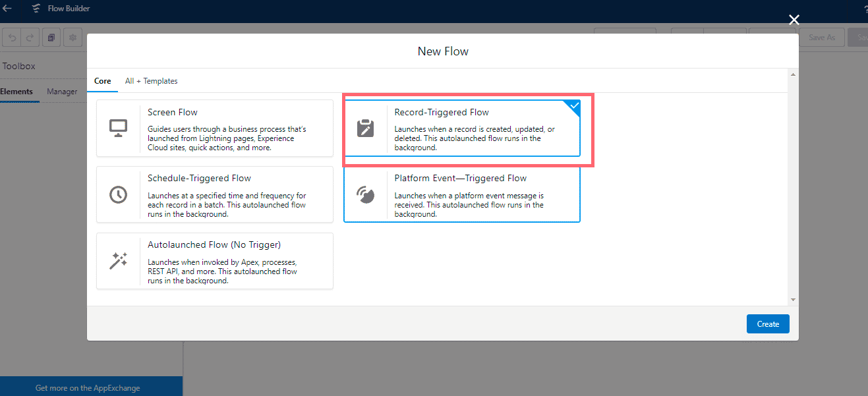The image size is (868, 396).
Task: Close the New Flow dialog with the X
Action: point(794,20)
